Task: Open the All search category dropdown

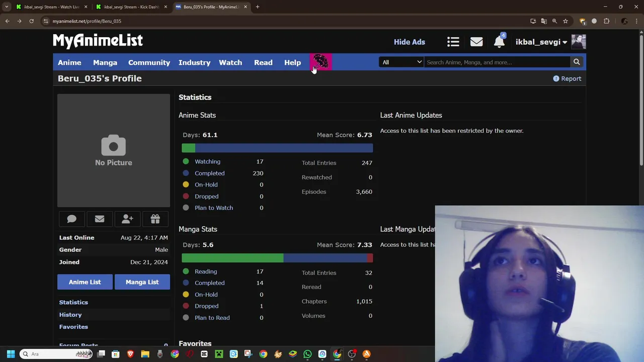Action: tap(401, 62)
